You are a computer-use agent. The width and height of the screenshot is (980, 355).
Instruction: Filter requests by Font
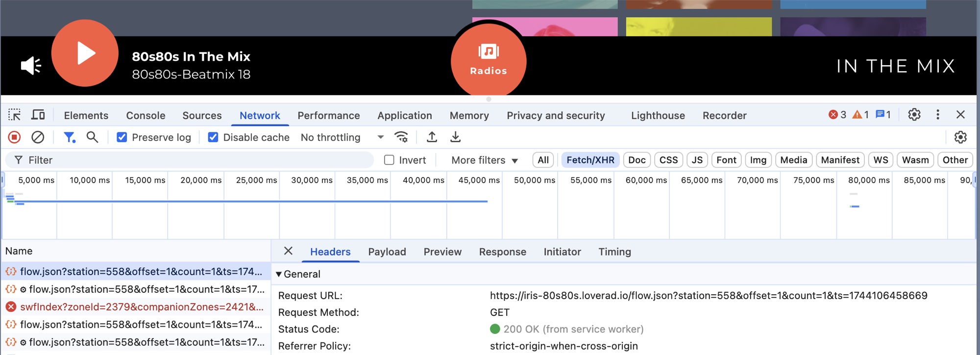click(x=726, y=160)
